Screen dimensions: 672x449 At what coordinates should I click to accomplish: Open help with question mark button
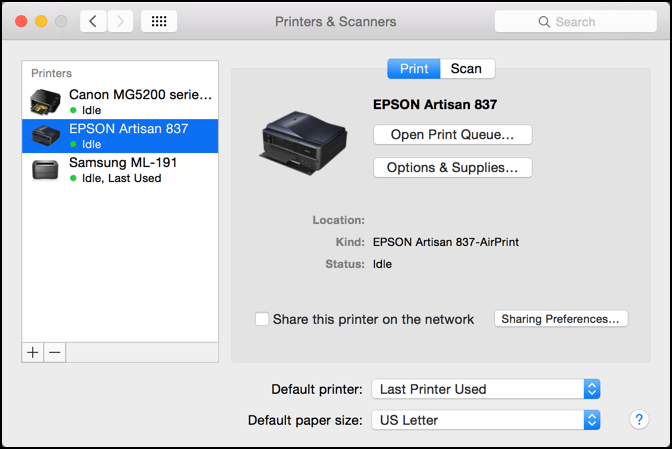(639, 419)
